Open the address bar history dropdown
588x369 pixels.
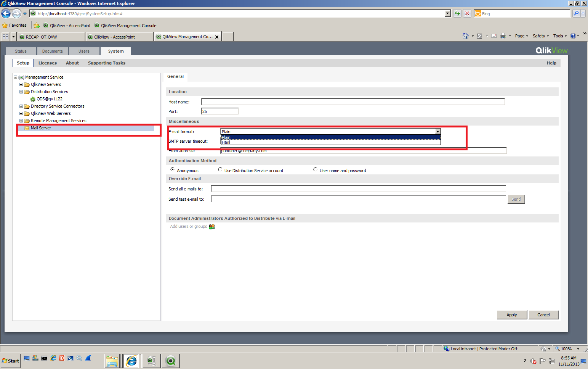448,14
